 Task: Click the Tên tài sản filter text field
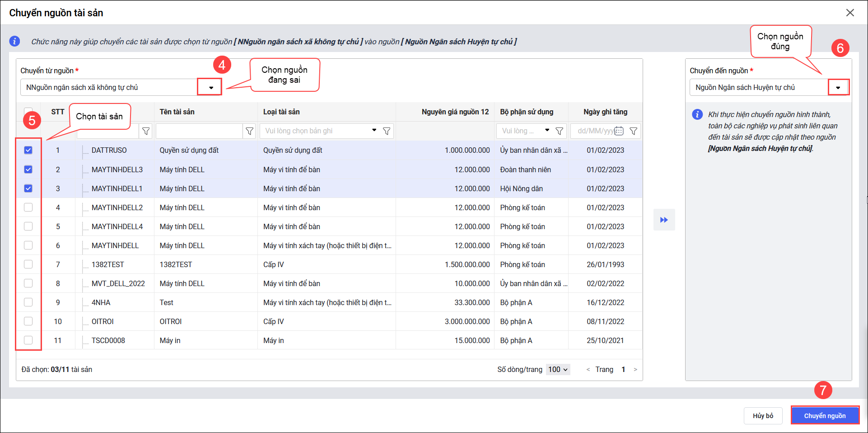click(x=199, y=131)
